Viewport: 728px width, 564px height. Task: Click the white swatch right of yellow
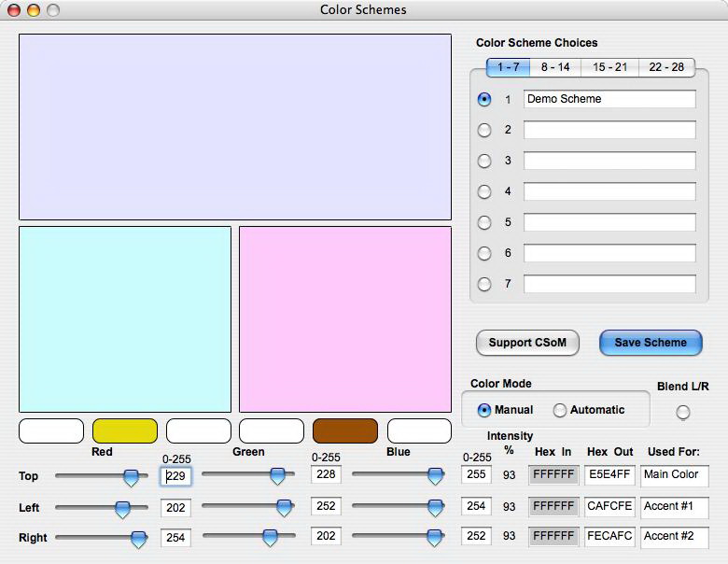coord(198,430)
